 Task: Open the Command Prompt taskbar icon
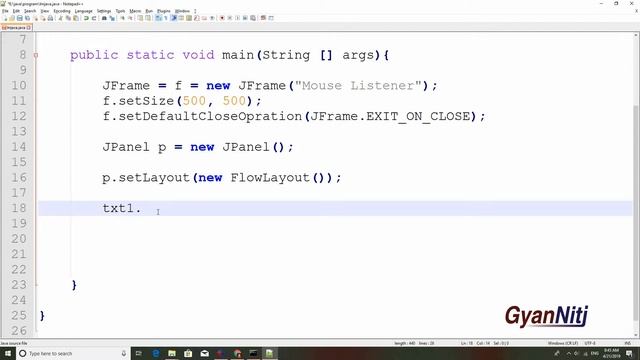253,353
